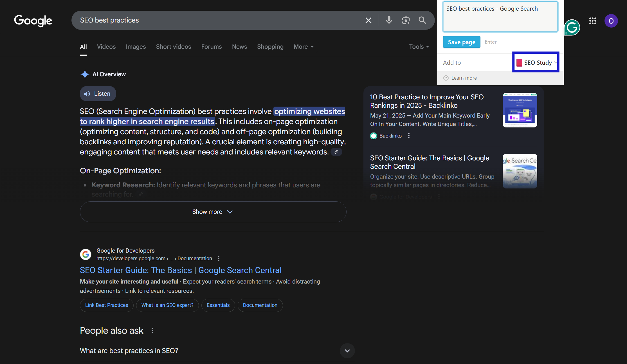Click the Grammarly extension icon
Viewport: 627px width, 364px height.
point(572,27)
